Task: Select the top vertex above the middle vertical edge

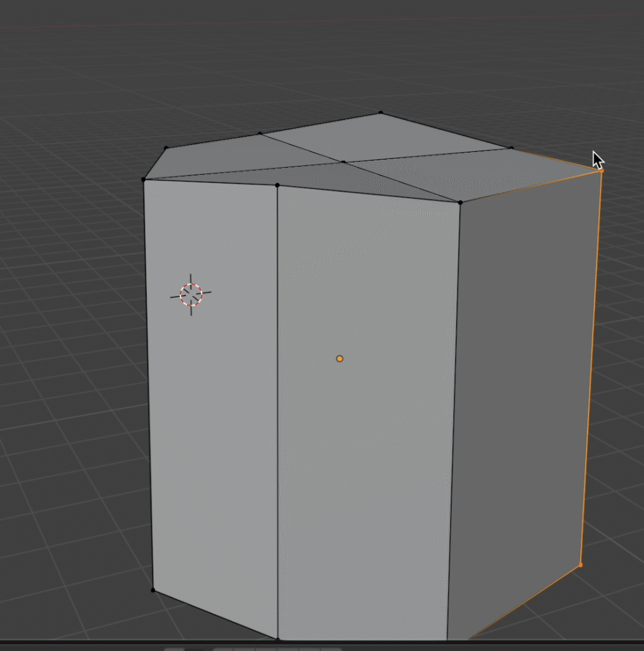Action: point(277,185)
